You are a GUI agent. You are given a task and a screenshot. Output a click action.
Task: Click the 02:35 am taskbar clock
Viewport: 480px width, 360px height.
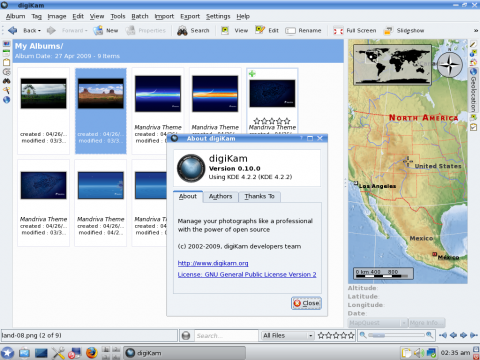[455, 353]
